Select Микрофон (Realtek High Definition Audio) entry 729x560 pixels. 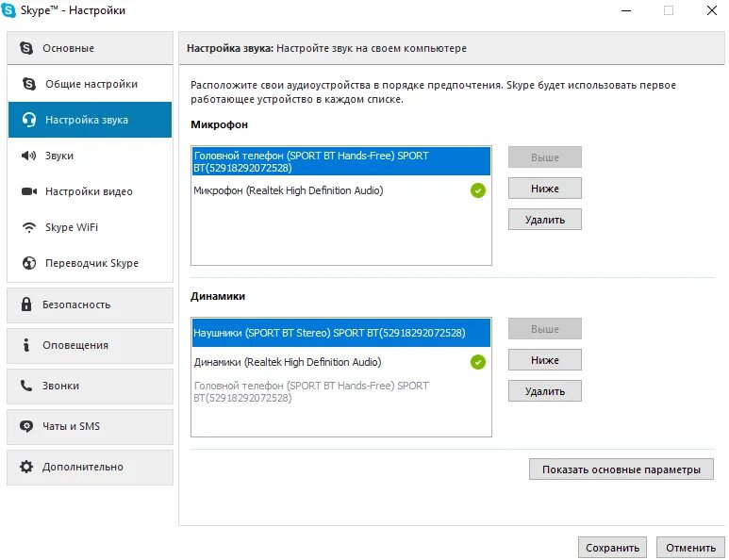(x=341, y=190)
